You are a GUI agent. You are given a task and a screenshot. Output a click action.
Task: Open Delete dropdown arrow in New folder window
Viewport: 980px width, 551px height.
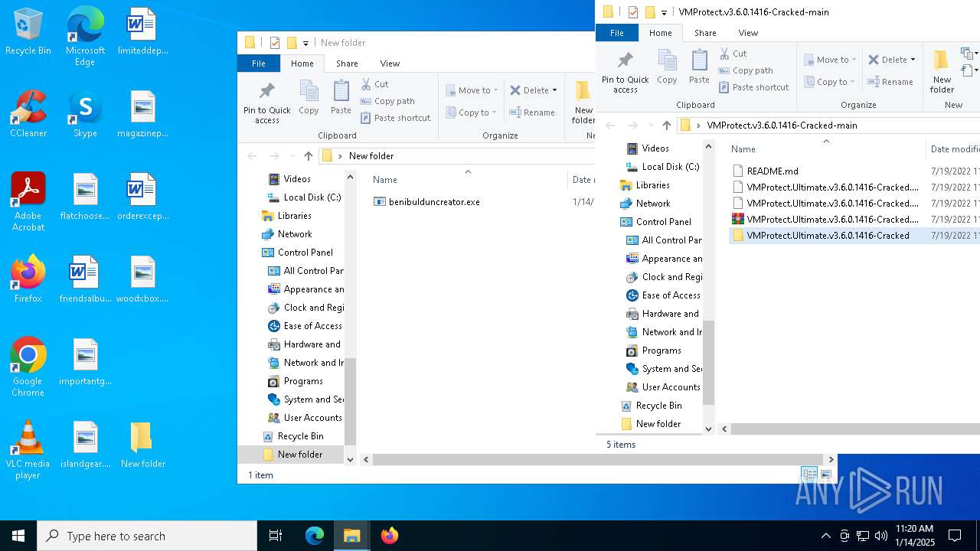tap(554, 90)
